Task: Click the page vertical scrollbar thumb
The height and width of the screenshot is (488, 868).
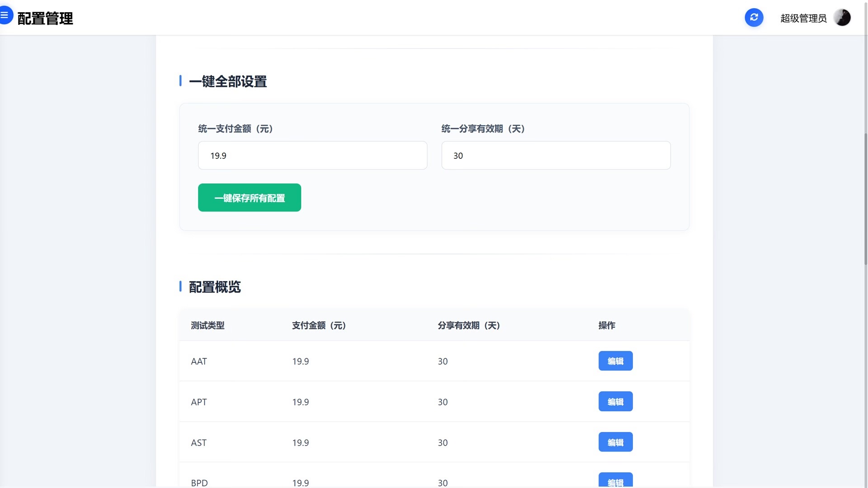Action: [865, 199]
